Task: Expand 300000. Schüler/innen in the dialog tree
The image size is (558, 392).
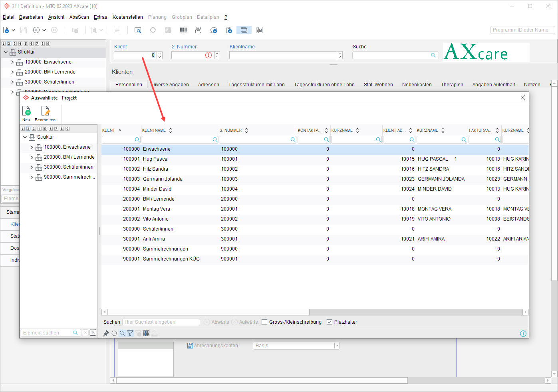Action: (32, 167)
